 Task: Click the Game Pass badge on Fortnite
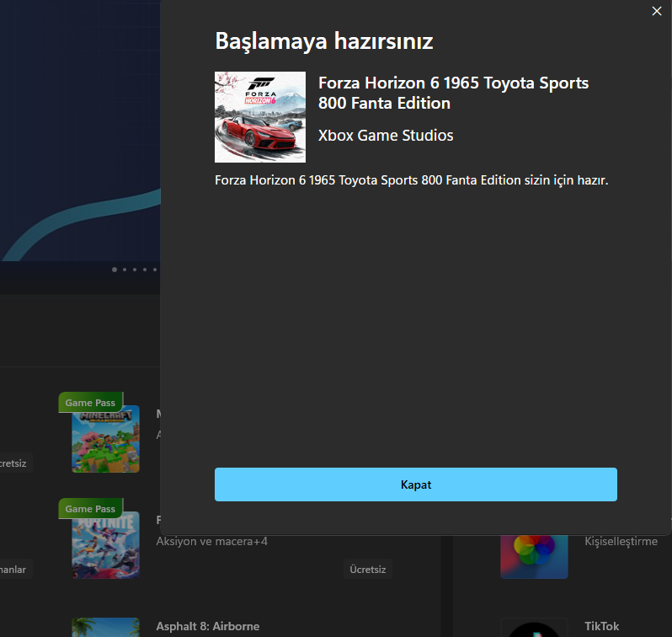(x=90, y=509)
